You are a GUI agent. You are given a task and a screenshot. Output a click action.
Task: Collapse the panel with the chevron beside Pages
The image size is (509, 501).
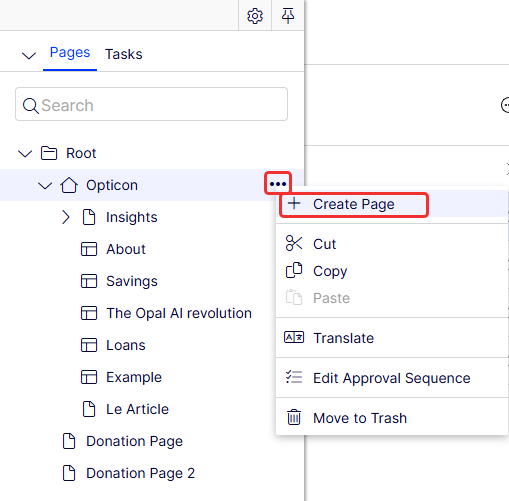pos(29,55)
